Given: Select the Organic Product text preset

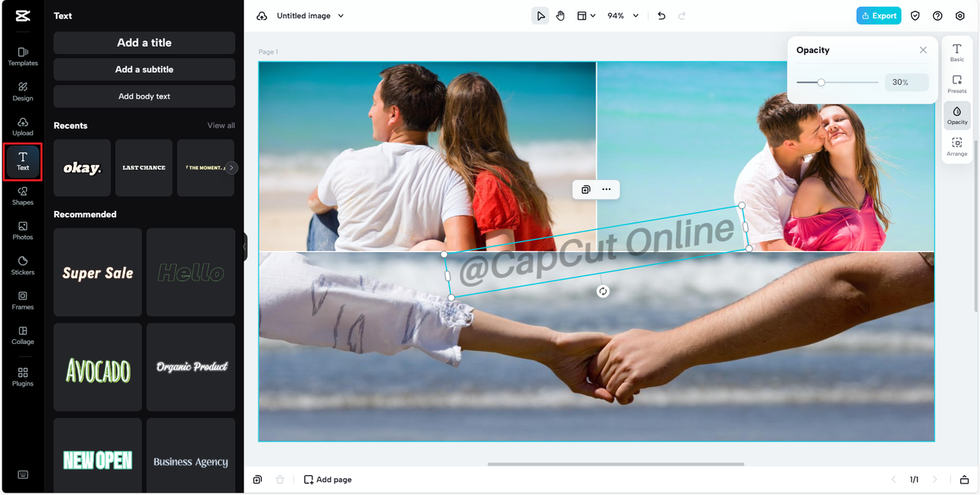Looking at the screenshot, I should [x=191, y=367].
